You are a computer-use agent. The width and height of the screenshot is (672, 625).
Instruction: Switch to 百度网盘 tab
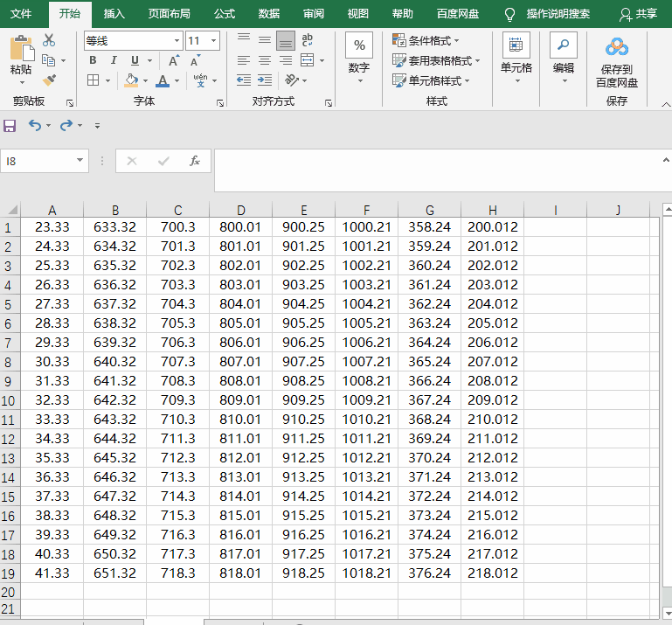458,14
